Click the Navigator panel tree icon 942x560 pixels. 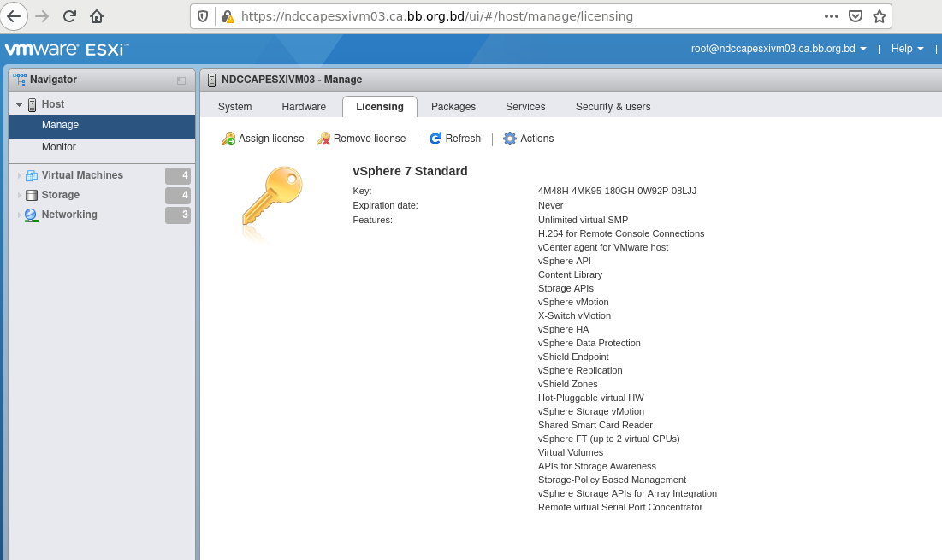(19, 80)
